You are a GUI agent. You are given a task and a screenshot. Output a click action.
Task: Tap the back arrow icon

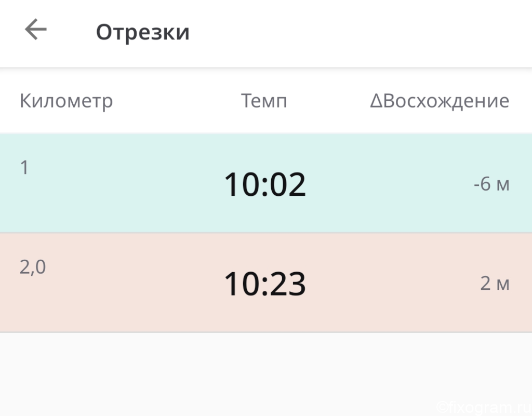36,30
